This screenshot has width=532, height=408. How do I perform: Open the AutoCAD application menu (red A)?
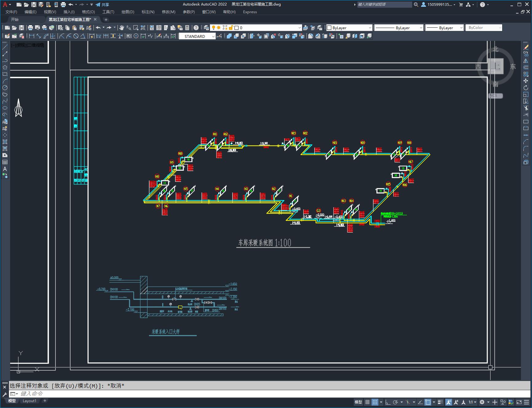pyautogui.click(x=5, y=4)
